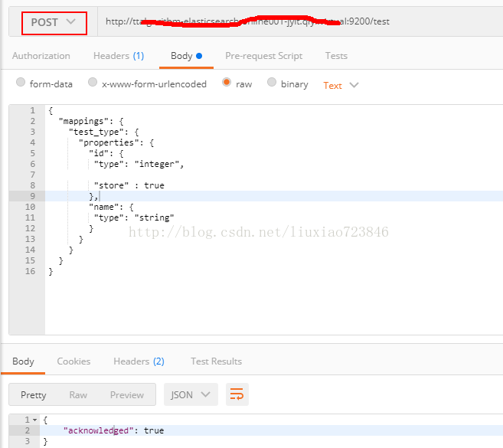Click the "id": { line in request body

point(106,153)
